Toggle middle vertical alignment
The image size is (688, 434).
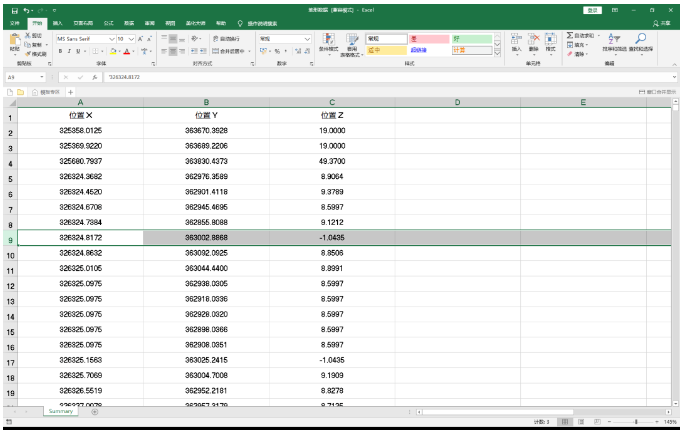tap(173, 39)
